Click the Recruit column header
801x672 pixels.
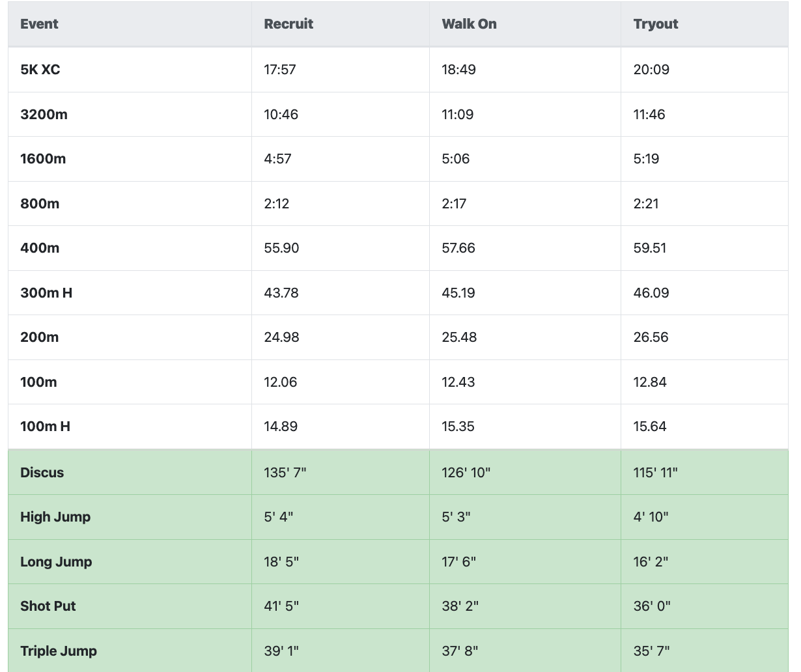(288, 24)
